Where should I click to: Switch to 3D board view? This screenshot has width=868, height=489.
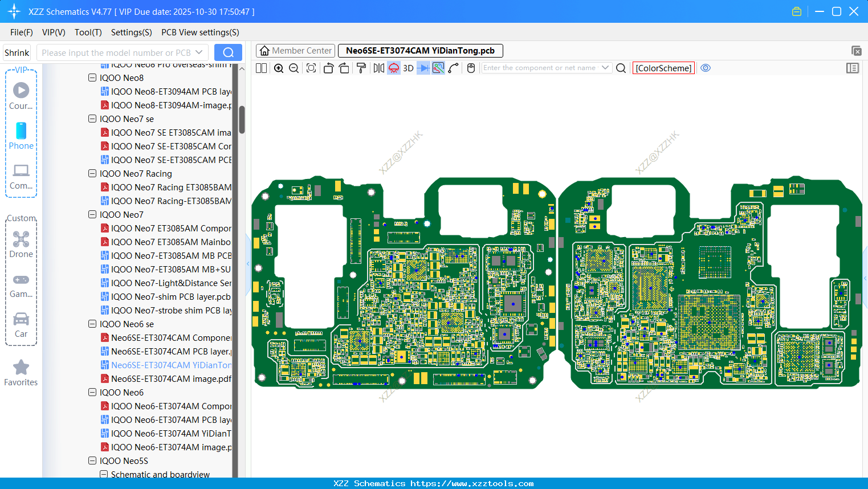(408, 68)
